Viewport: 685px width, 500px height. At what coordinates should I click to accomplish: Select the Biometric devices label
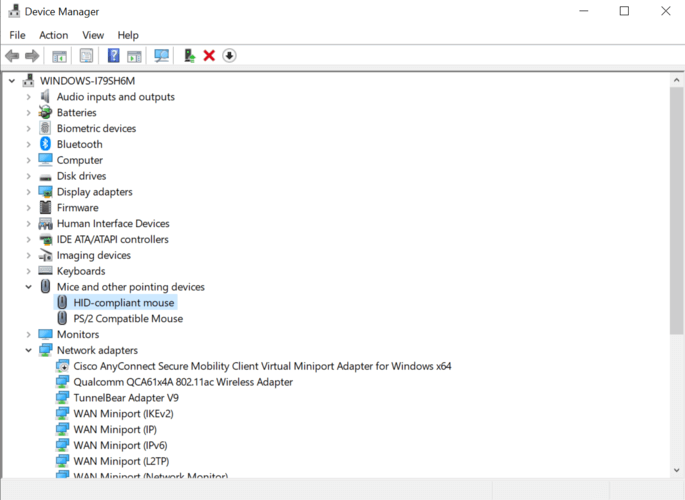point(96,128)
